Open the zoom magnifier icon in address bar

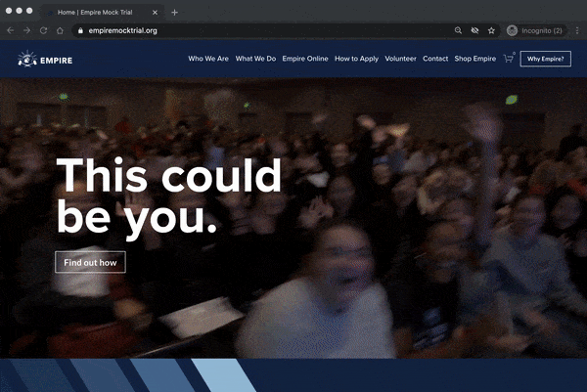coord(458,30)
